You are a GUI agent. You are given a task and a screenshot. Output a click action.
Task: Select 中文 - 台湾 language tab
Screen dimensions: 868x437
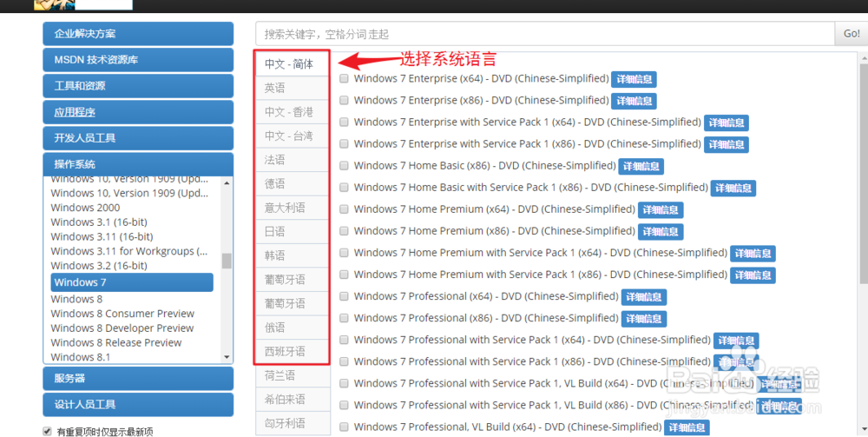coord(292,136)
